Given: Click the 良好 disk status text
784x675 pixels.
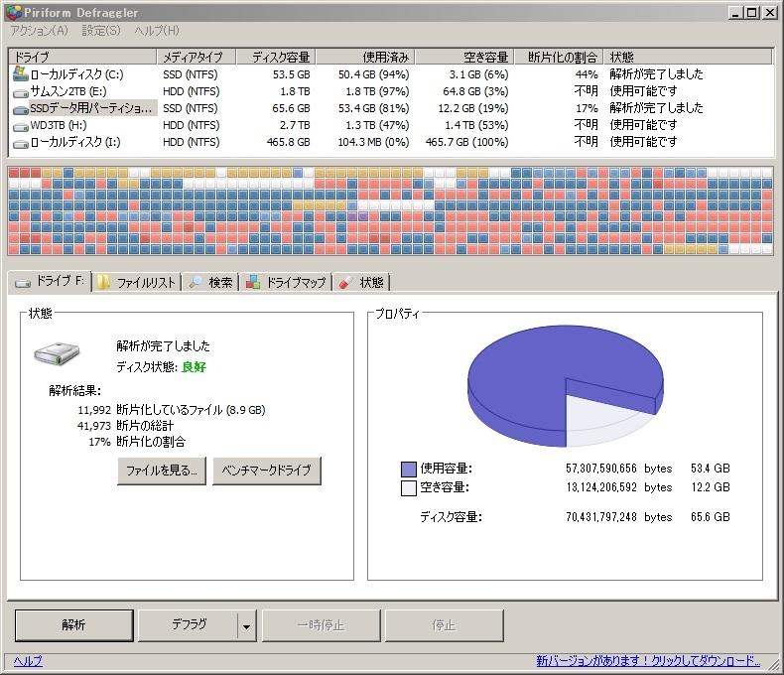Looking at the screenshot, I should coord(194,367).
